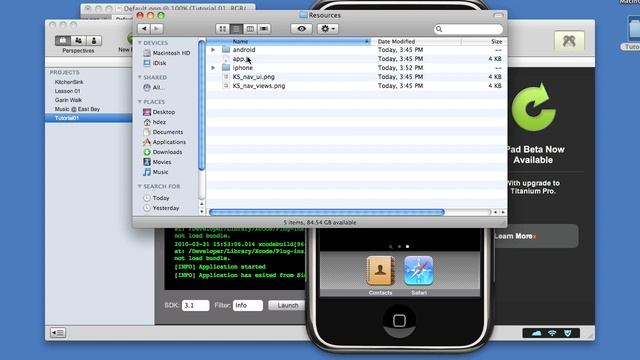Viewport: 640px width, 360px height.
Task: Open Music in Finder sidebar
Action: 156,172
